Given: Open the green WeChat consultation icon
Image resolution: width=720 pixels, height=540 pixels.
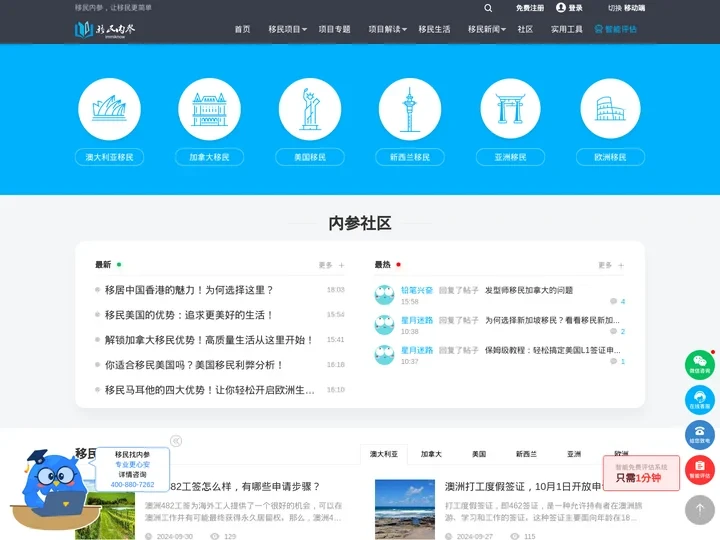Looking at the screenshot, I should click(700, 365).
